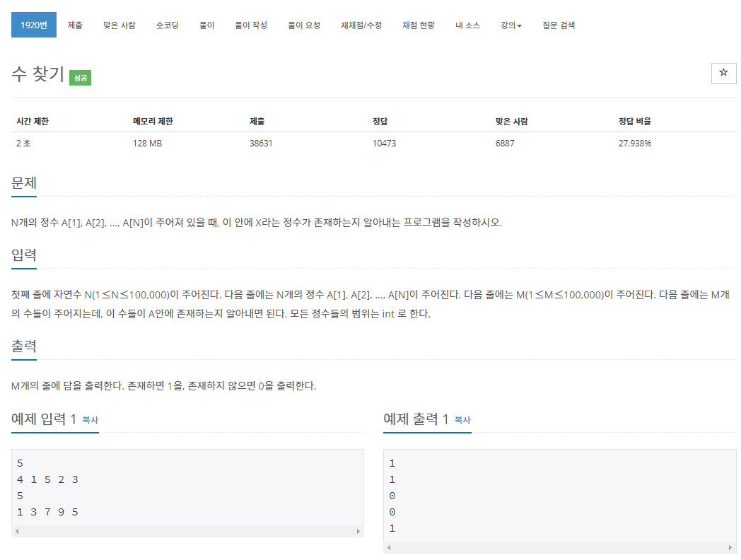Image resolution: width=741 pixels, height=560 pixels.
Task: Bookmark the problem using the star icon
Action: coord(723,73)
